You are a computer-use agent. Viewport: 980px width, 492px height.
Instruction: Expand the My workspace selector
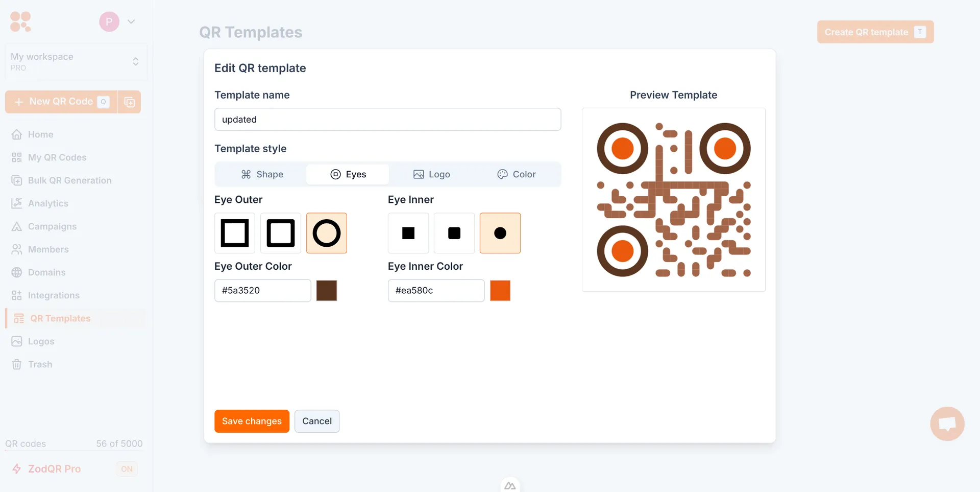pos(76,62)
